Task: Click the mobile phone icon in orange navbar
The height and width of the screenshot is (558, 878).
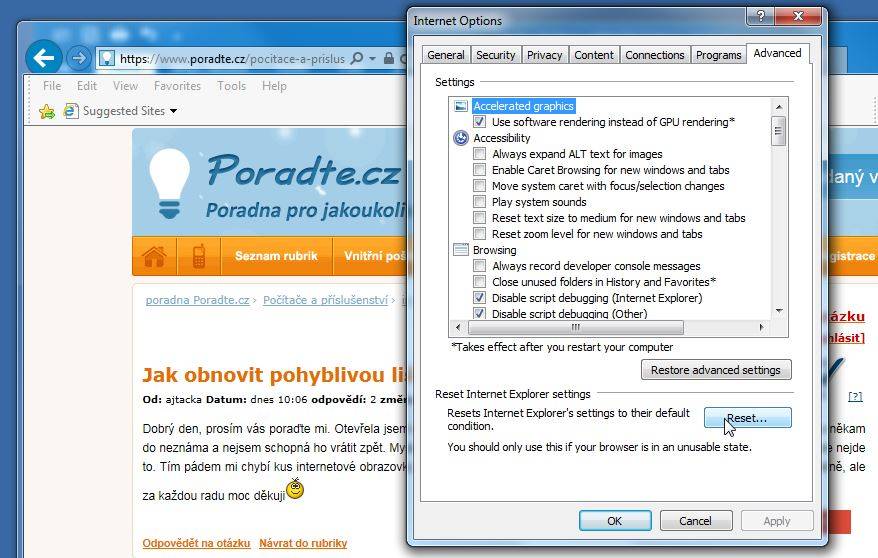Action: click(x=199, y=256)
